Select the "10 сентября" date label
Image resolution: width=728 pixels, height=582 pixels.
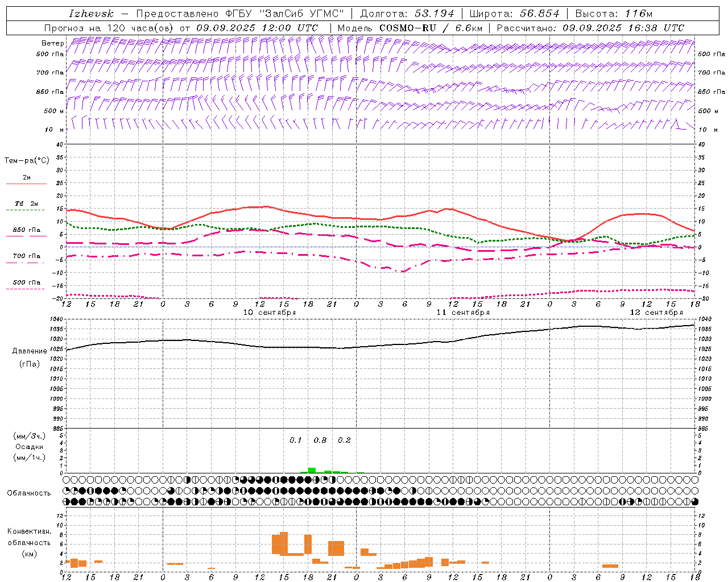tap(270, 313)
